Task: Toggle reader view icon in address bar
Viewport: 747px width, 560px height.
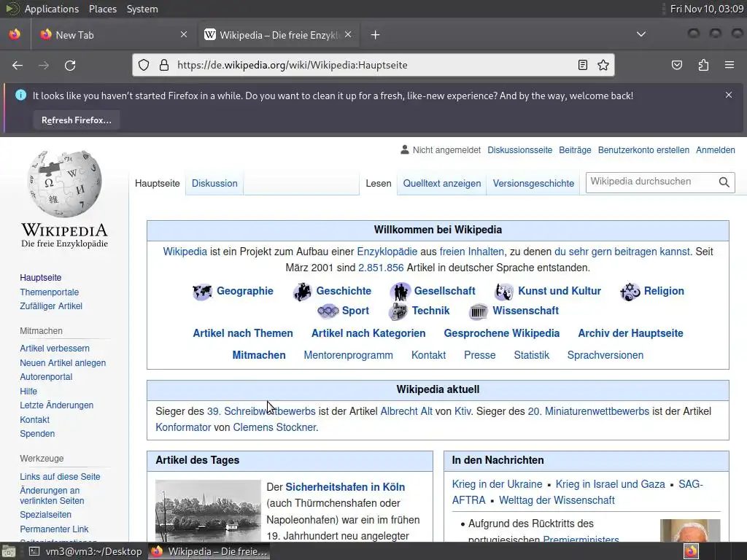Action: (x=583, y=65)
